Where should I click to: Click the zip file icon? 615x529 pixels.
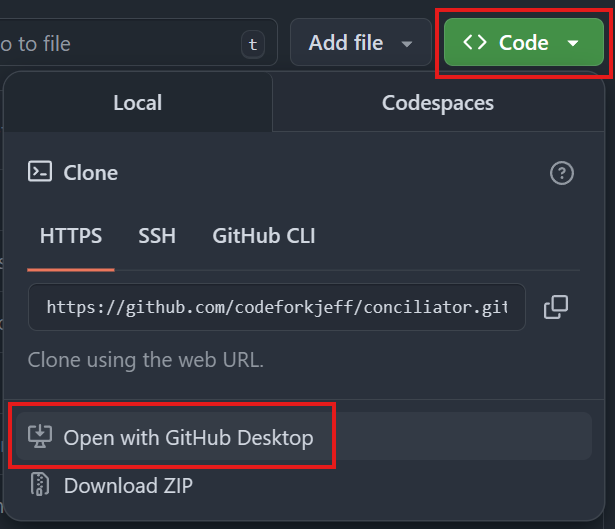coord(40,484)
